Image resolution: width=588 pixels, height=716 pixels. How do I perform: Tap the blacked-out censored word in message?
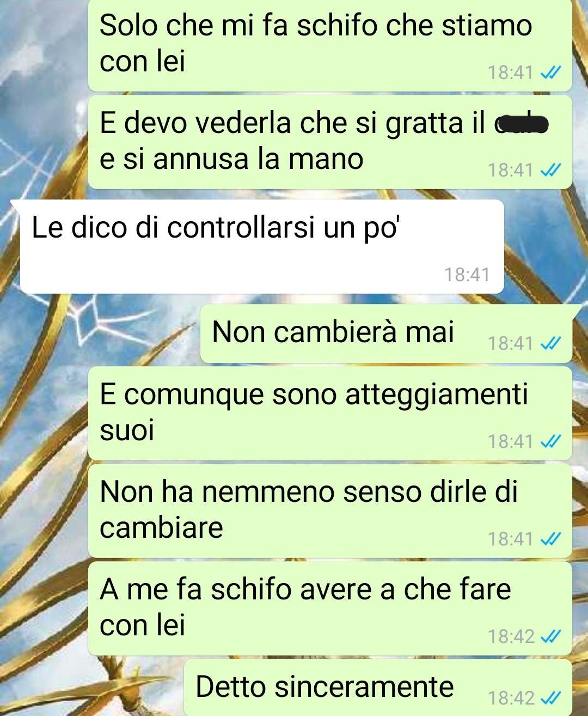coord(521,124)
